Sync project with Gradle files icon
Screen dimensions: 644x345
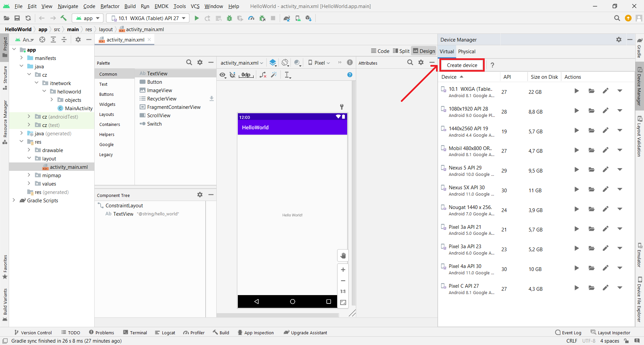[x=287, y=18]
